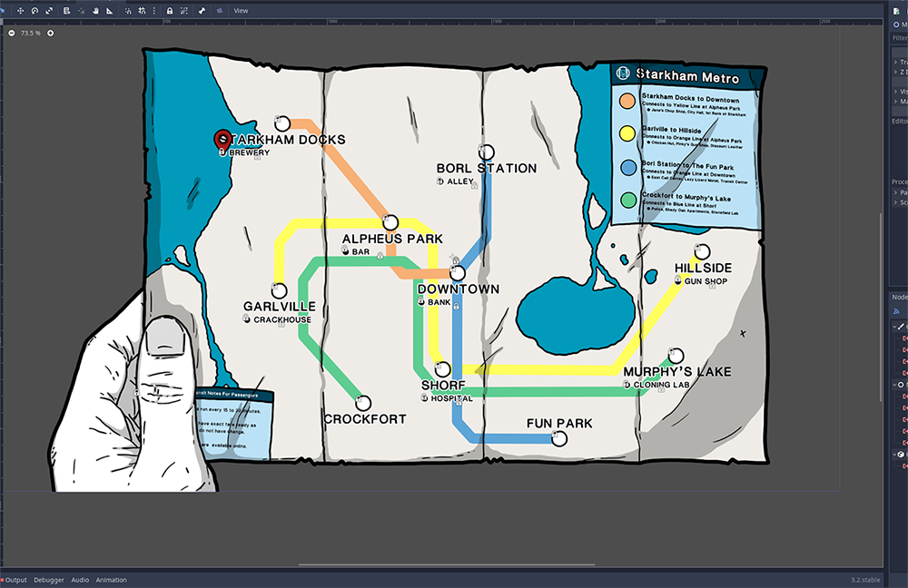Toggle lock on the selected object
Screen dimensions: 908x588
tap(170, 11)
